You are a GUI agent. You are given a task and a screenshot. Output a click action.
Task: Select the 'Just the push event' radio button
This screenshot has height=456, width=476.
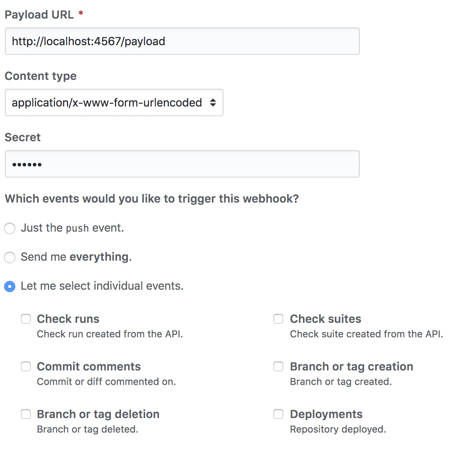[10, 228]
